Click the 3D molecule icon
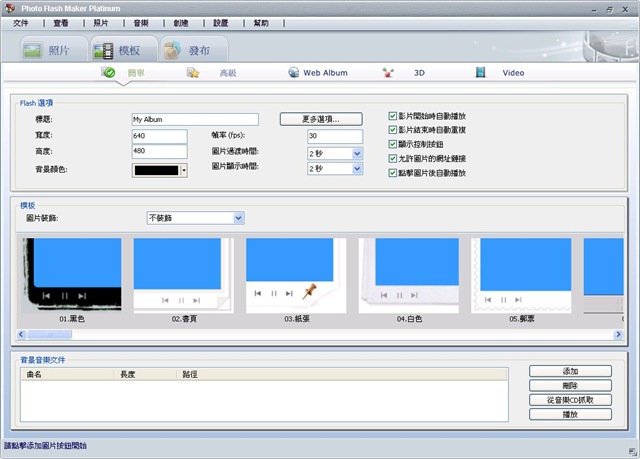 point(388,73)
